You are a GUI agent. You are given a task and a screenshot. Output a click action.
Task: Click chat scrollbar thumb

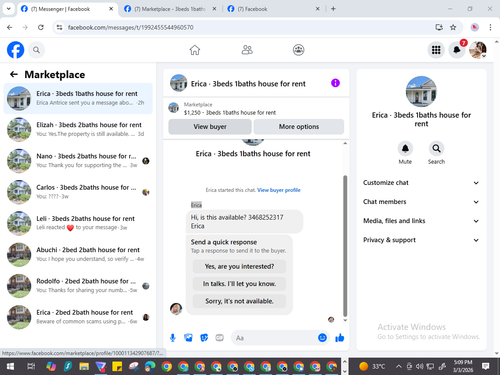(x=345, y=246)
